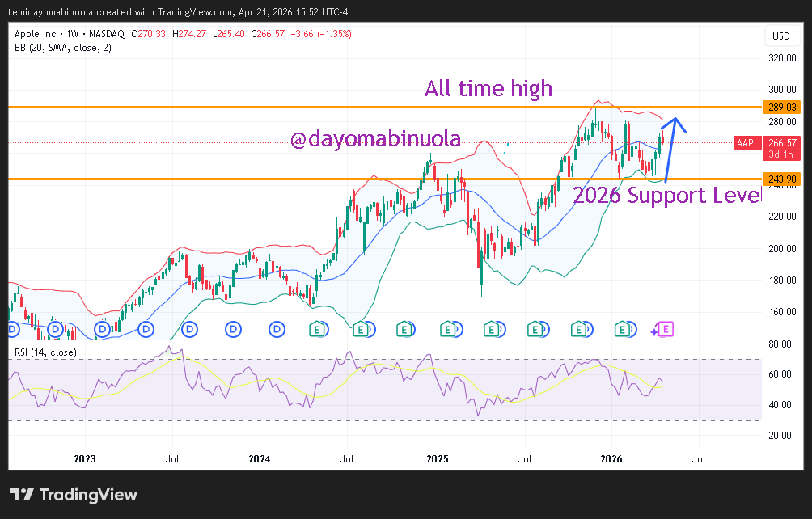Click the earnings marker for late 2025
Image resolution: width=812 pixels, height=519 pixels.
pyautogui.click(x=579, y=329)
